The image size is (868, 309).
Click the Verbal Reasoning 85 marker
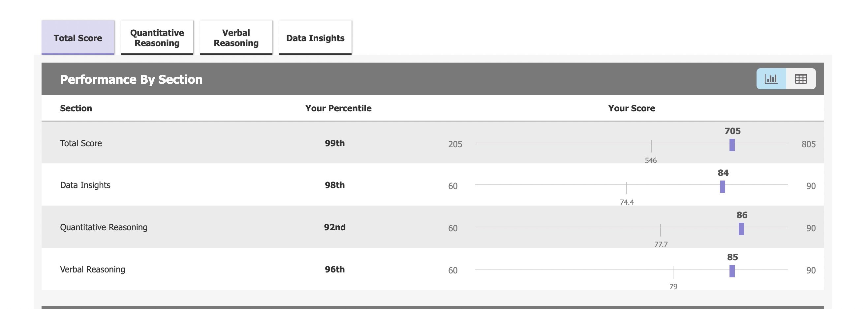(x=732, y=271)
